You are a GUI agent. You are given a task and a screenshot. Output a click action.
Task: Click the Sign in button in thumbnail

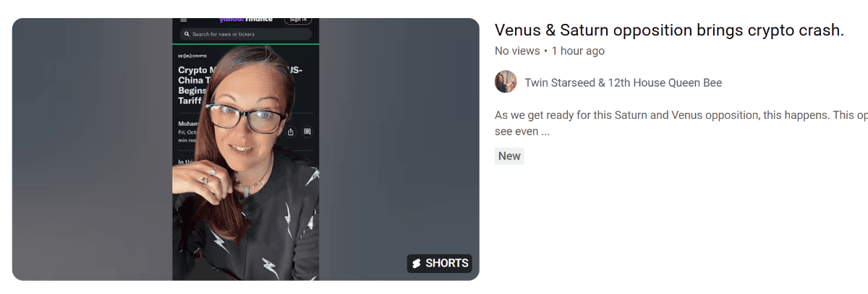[297, 20]
